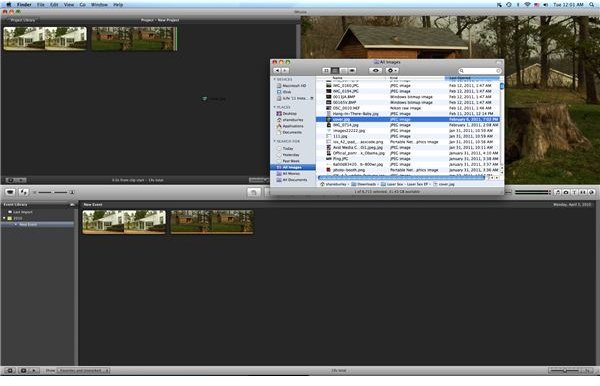The image size is (600, 386).
Task: Select the brown cabin clip in event browser
Action: click(212, 222)
